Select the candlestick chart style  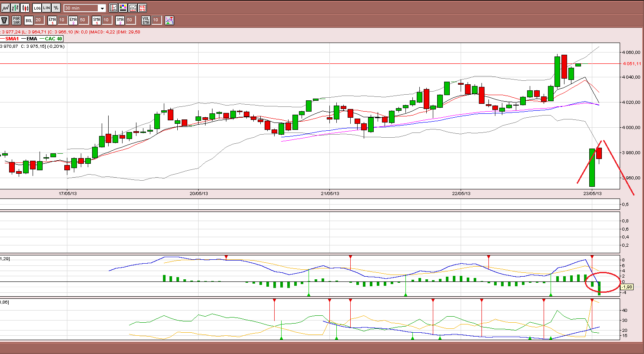pyautogui.click(x=25, y=8)
